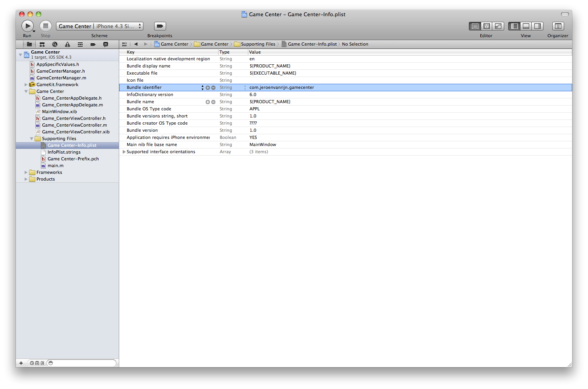This screenshot has width=588, height=389.
Task: Filter navigator by source control status
Action: tap(37, 363)
